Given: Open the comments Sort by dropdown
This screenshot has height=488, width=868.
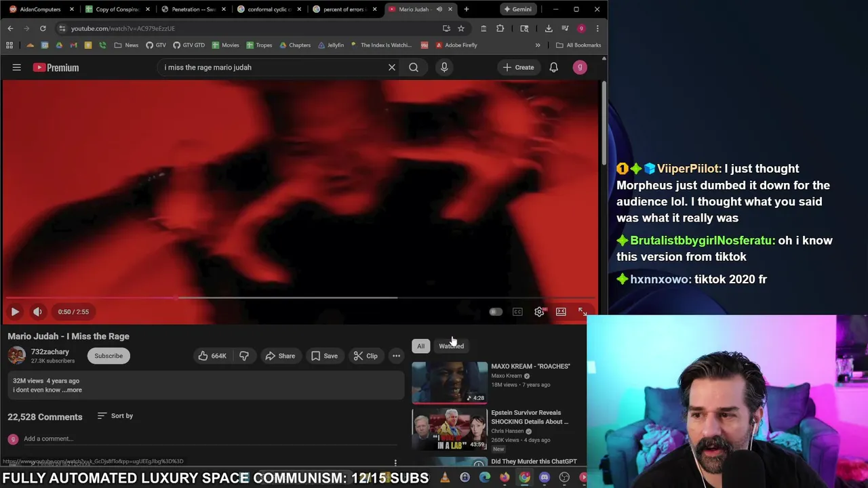Looking at the screenshot, I should (115, 415).
